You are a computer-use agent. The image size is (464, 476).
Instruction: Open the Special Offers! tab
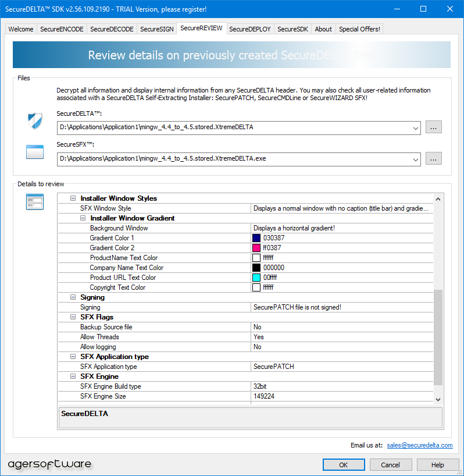[359, 29]
